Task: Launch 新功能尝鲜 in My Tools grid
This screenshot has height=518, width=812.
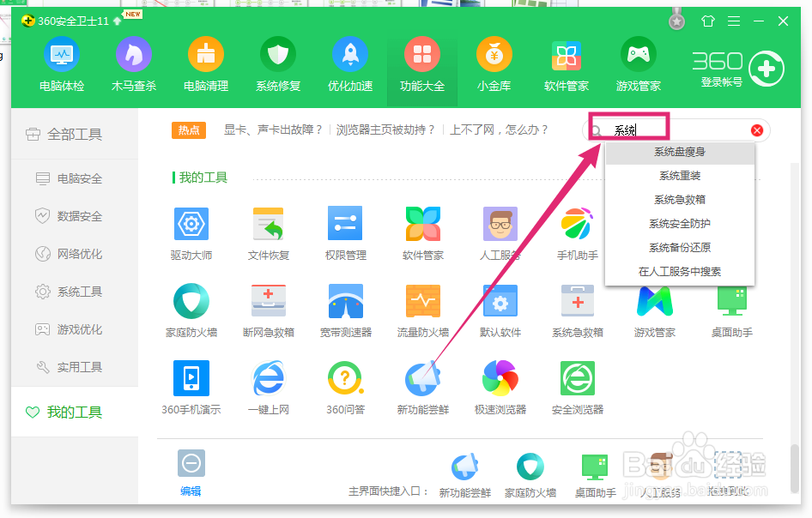Action: pyautogui.click(x=422, y=388)
